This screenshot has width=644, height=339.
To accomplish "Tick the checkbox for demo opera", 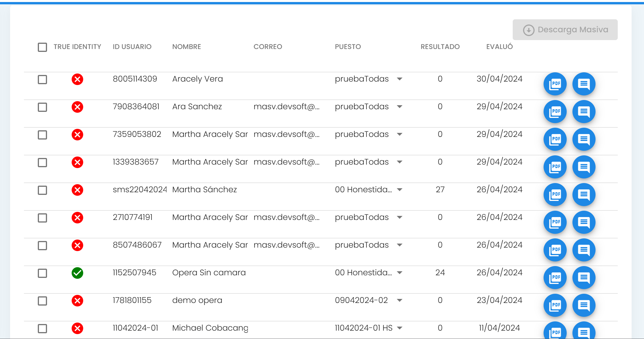I will 42,301.
